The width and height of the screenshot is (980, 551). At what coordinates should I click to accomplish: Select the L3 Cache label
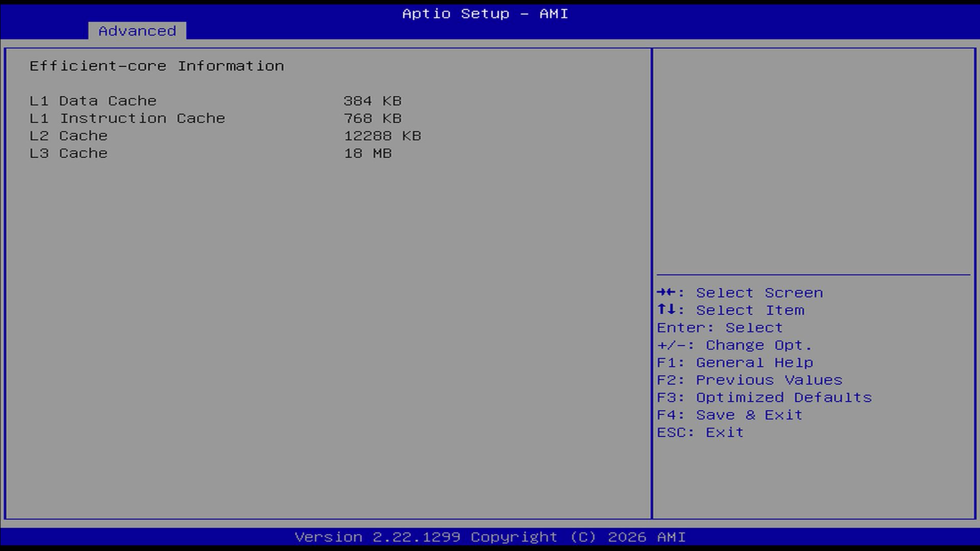click(68, 153)
